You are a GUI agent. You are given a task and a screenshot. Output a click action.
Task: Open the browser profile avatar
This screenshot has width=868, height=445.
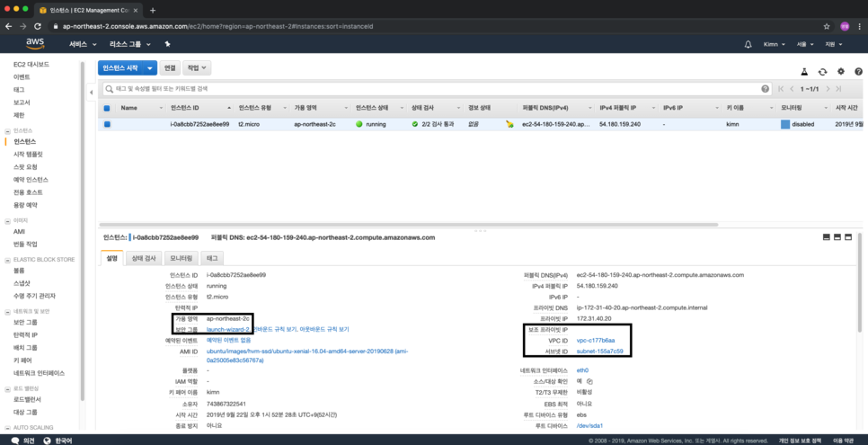[x=845, y=26]
